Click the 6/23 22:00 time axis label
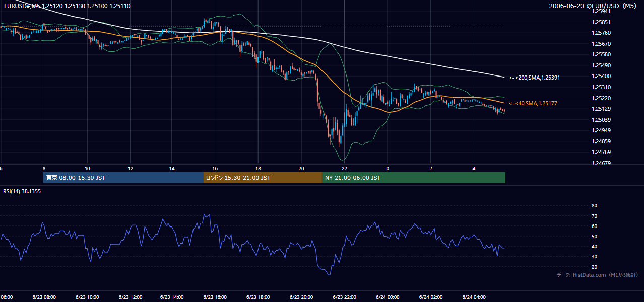Screen dimensions: 644x302 345,297
